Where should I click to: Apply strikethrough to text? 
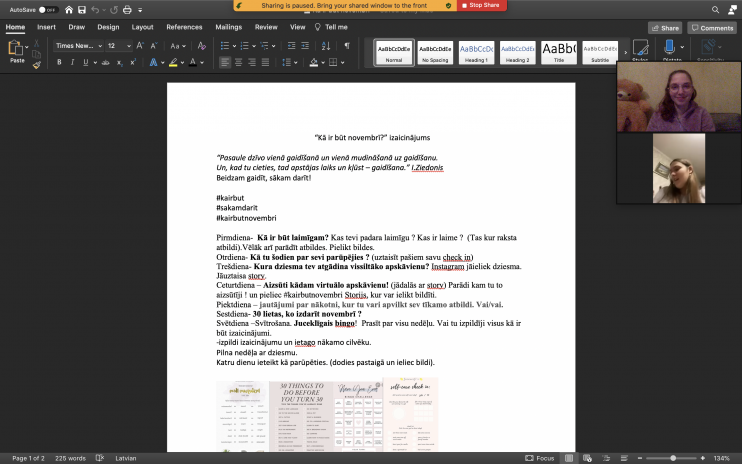tap(103, 62)
